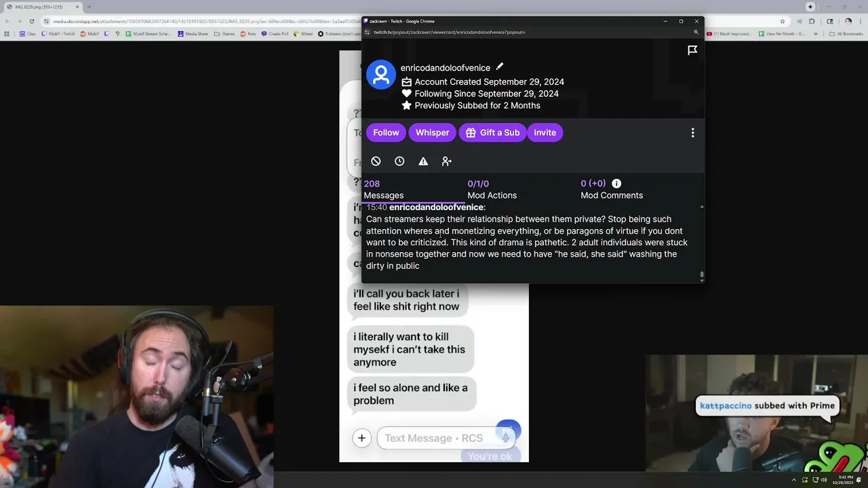Open the Games bookmark folder
Screen dimensions: 868x488
(224, 34)
